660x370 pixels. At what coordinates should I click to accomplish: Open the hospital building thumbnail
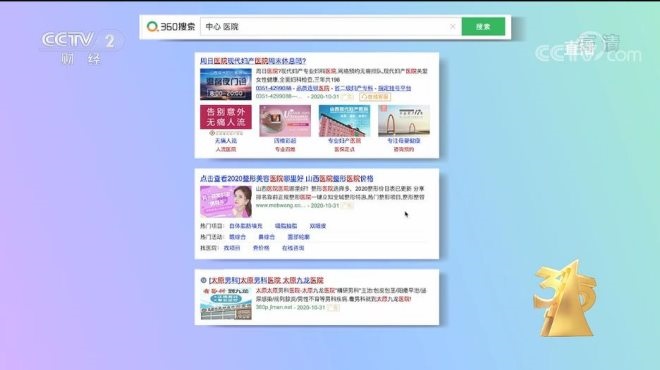[x=344, y=121]
